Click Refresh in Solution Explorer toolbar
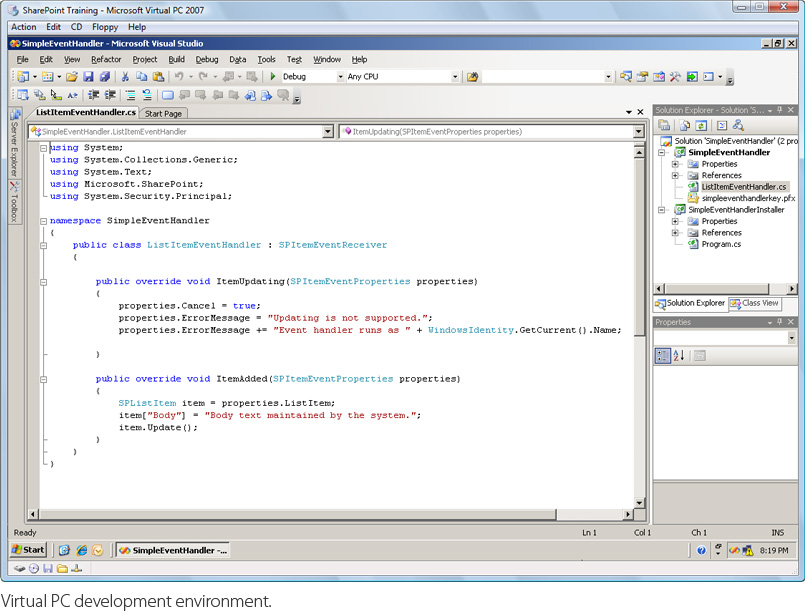805x611 pixels. tap(701, 125)
